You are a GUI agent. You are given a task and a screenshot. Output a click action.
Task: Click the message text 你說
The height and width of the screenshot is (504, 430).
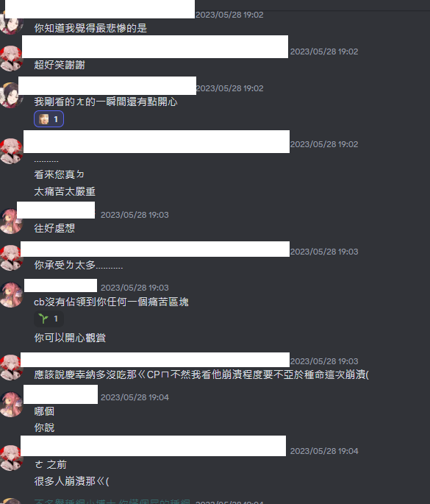[x=44, y=427]
